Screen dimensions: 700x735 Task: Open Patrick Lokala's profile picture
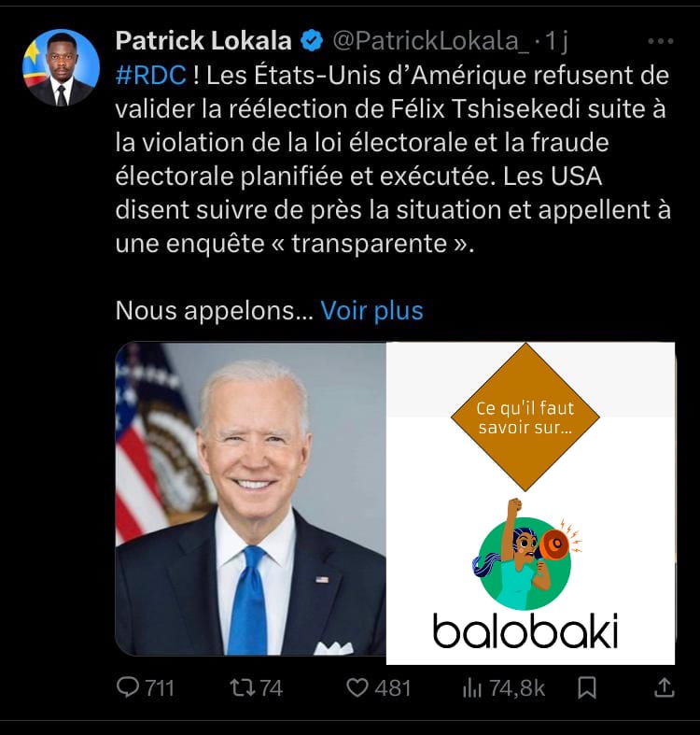[61, 67]
